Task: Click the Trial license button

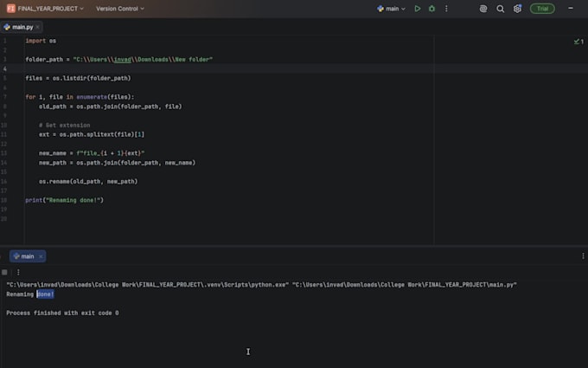Action: point(542,9)
